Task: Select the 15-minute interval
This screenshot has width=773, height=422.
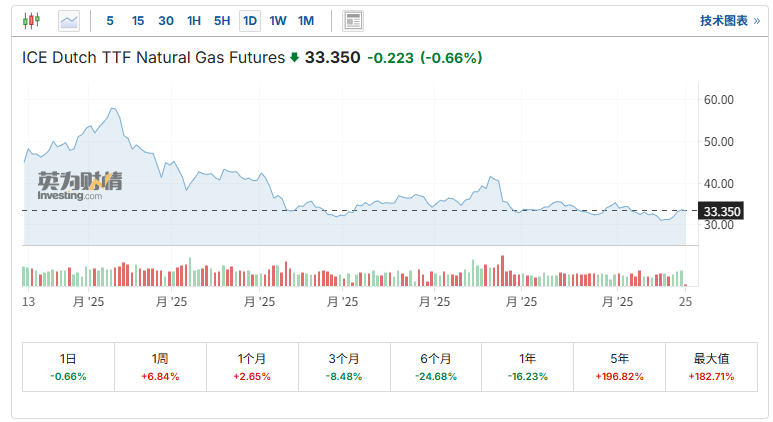Action: pyautogui.click(x=138, y=20)
